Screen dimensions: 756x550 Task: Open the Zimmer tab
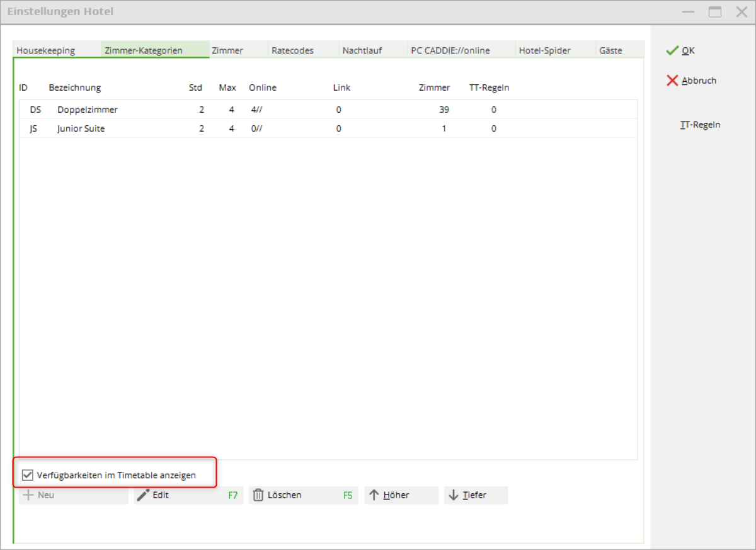[x=227, y=50]
